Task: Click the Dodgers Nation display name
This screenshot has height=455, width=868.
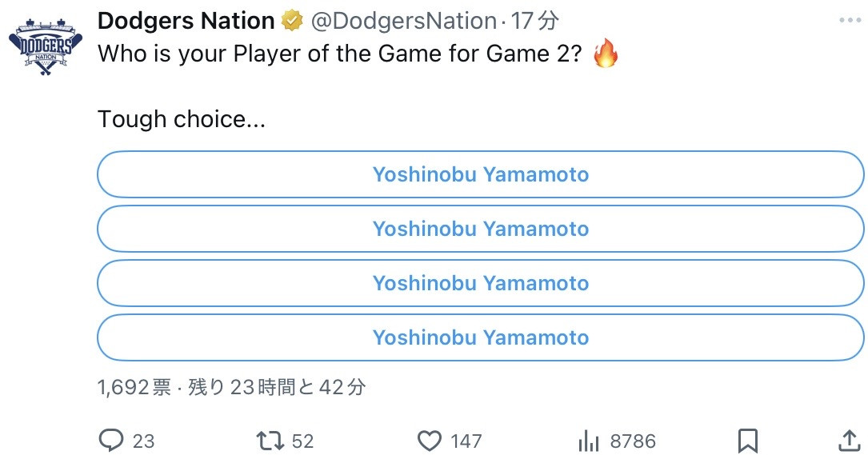Action: point(186,21)
